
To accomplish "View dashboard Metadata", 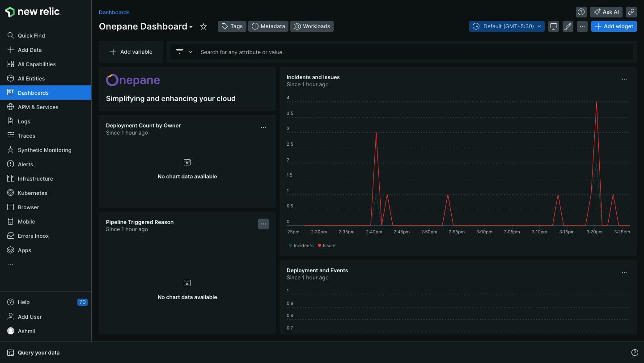I will click(268, 26).
